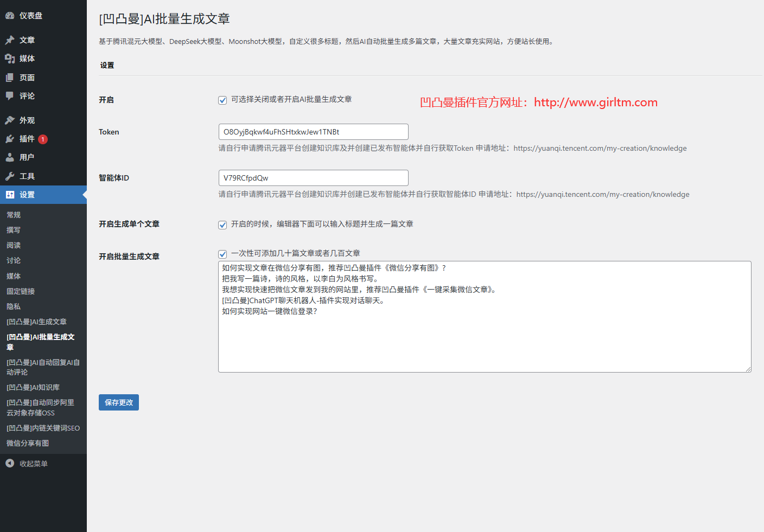Viewport: 764px width, 532px height.
Task: Open the 评论 menu item
Action: pos(43,96)
